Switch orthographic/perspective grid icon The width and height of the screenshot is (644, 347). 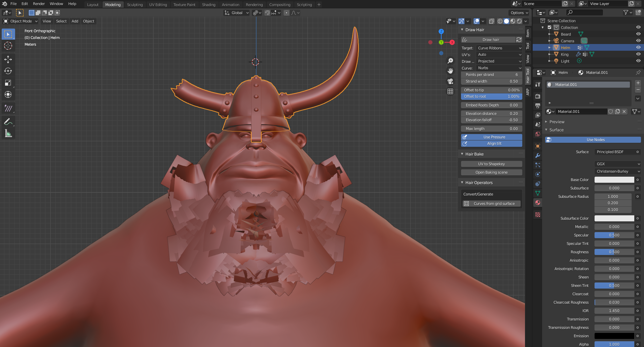[450, 91]
